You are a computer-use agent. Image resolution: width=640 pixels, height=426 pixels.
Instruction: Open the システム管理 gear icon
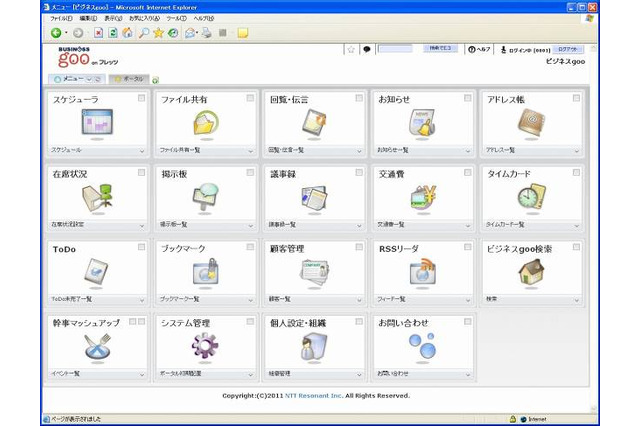tap(205, 346)
